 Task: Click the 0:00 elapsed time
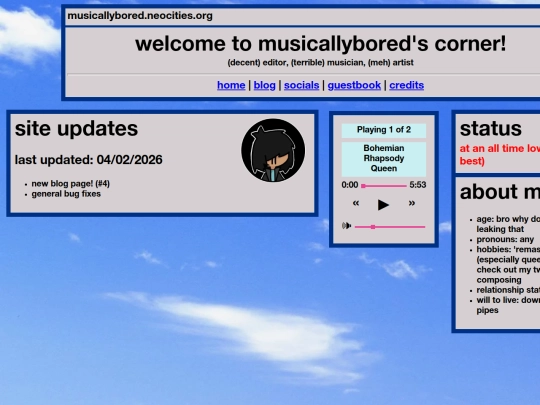click(x=350, y=185)
